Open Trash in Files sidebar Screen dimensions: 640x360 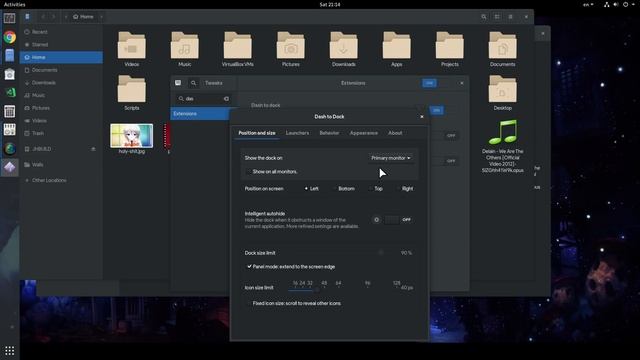point(61,133)
